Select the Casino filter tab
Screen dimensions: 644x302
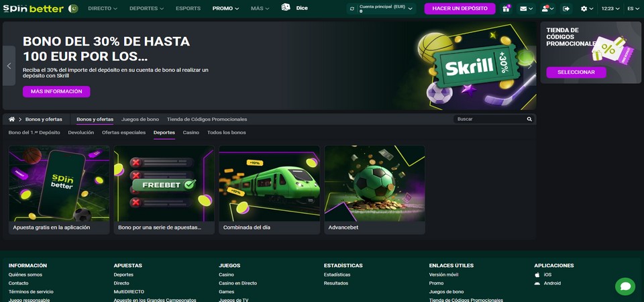(x=191, y=132)
